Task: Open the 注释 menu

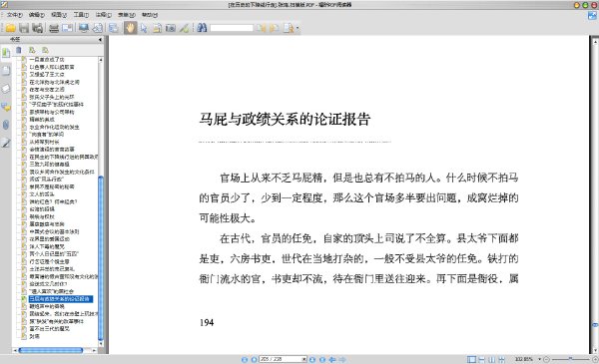Action: [x=104, y=15]
